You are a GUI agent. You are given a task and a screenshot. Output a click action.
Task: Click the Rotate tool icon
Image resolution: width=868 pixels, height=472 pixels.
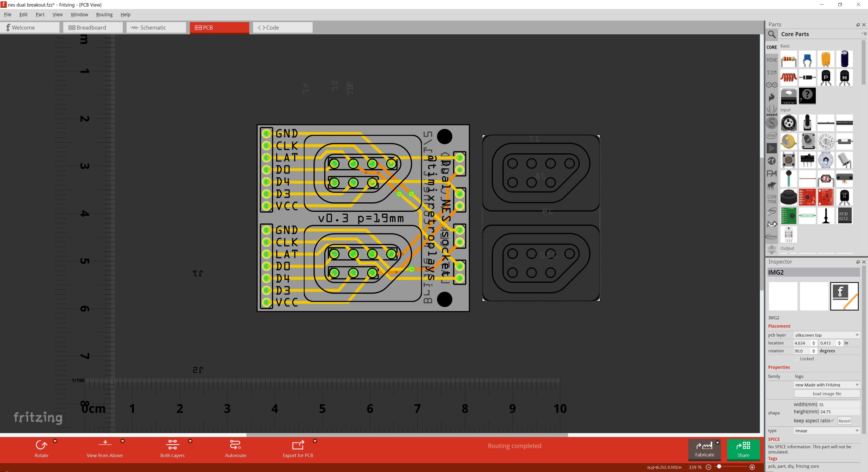tap(41, 445)
